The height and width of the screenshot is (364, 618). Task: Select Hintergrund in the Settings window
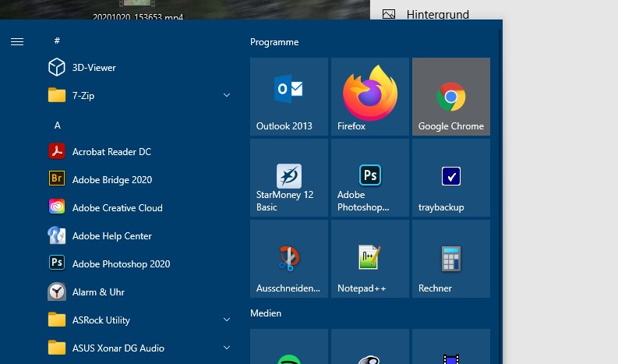(437, 15)
